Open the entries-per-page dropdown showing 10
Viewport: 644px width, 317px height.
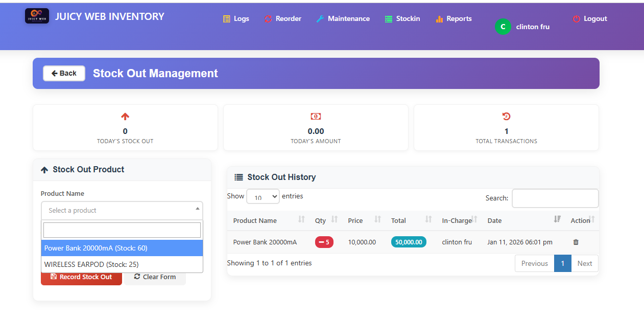coord(263,196)
